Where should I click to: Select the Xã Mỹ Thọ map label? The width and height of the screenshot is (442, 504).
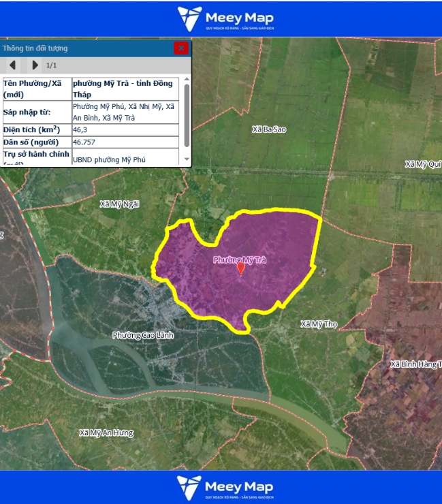click(319, 324)
